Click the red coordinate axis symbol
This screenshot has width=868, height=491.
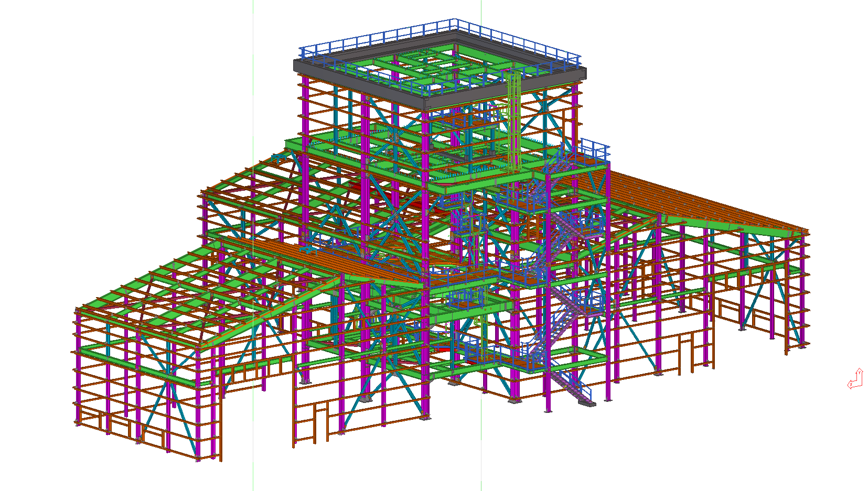855,380
